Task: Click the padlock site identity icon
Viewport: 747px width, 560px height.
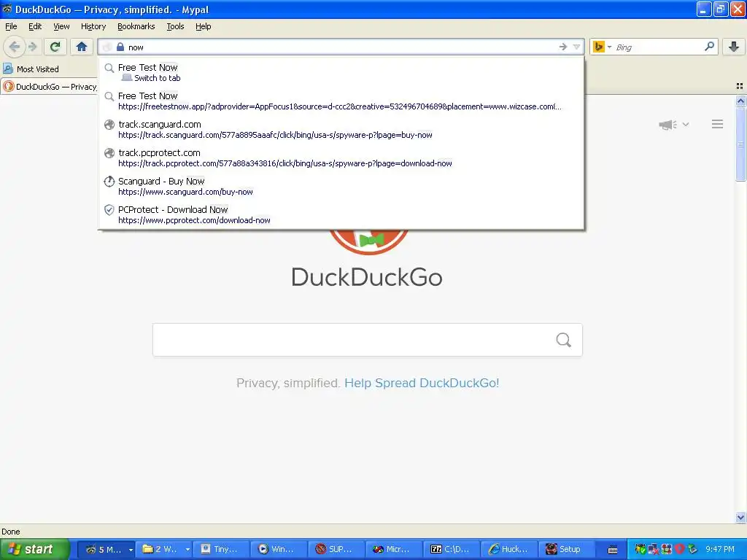Action: [x=120, y=47]
